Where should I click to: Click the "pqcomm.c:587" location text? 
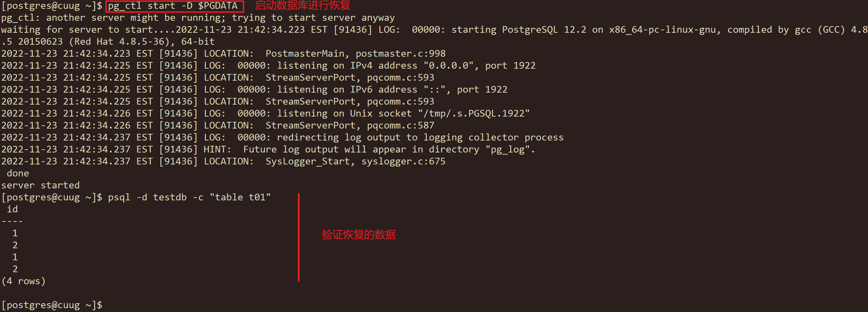tap(400, 125)
